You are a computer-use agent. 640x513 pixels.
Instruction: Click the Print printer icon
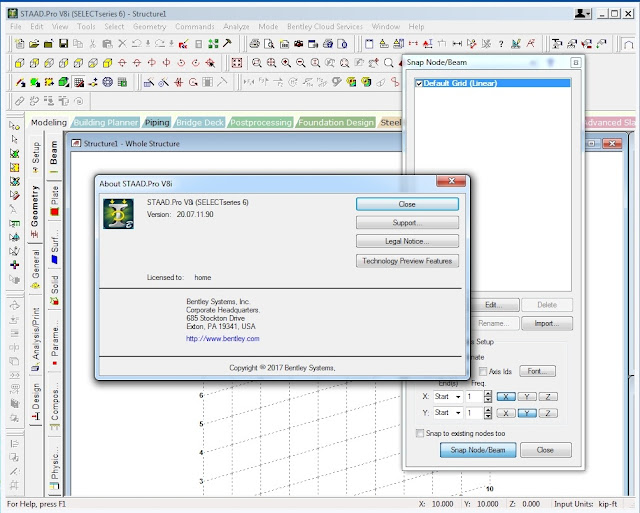[255, 44]
